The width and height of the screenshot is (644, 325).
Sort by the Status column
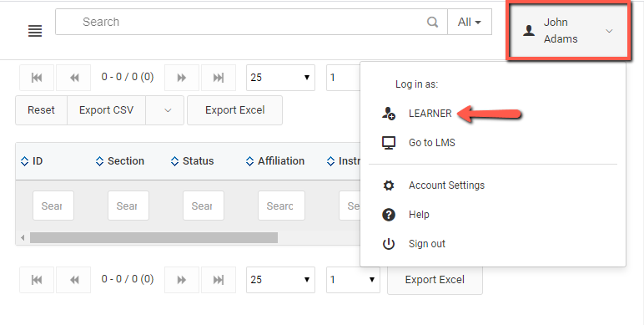(192, 161)
